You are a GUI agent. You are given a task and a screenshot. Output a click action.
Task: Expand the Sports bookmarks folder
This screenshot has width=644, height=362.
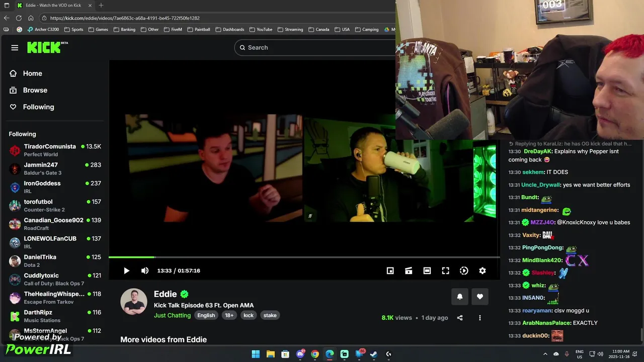tap(73, 30)
